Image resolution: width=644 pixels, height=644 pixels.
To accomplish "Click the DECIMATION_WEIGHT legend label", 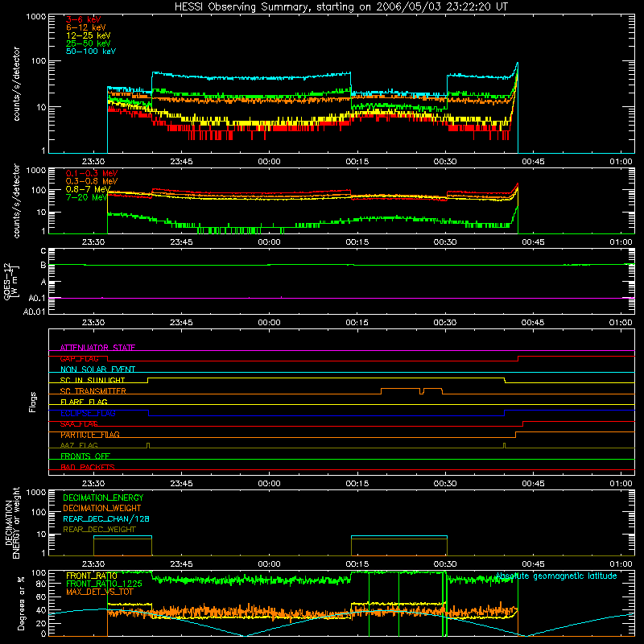I will (102, 508).
